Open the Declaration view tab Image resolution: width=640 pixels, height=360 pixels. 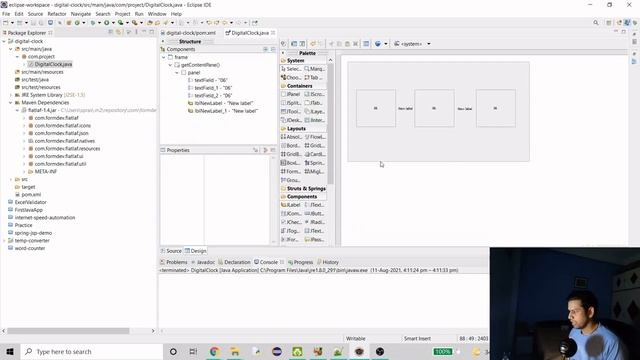coord(234,262)
